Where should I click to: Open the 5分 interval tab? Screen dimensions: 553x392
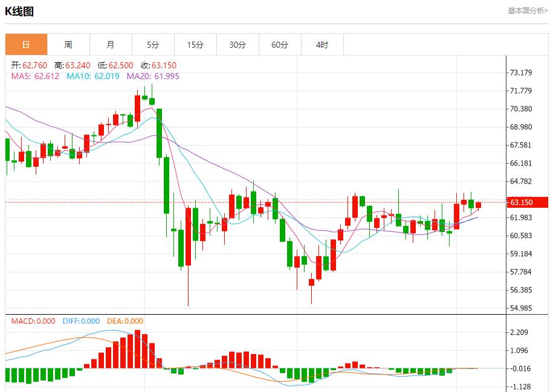click(153, 45)
